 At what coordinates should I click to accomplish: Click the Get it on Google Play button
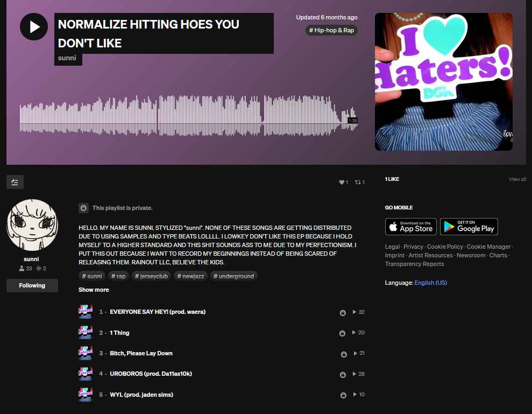point(469,227)
